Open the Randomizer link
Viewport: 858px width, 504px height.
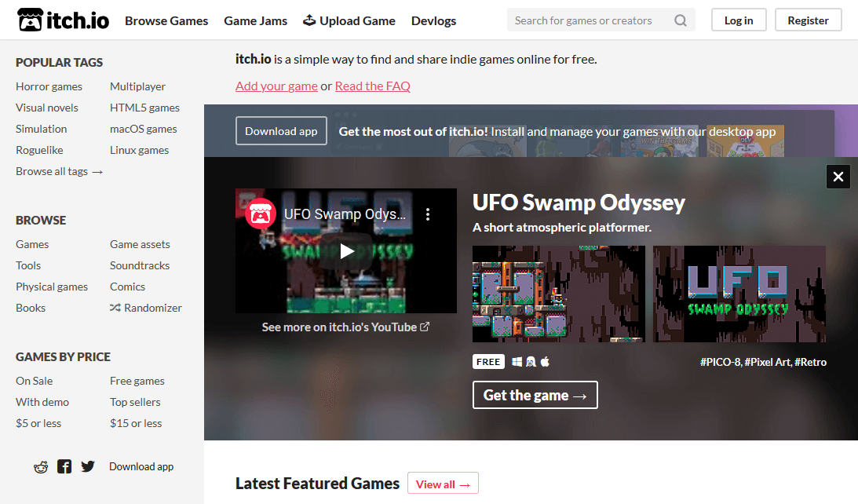[145, 308]
